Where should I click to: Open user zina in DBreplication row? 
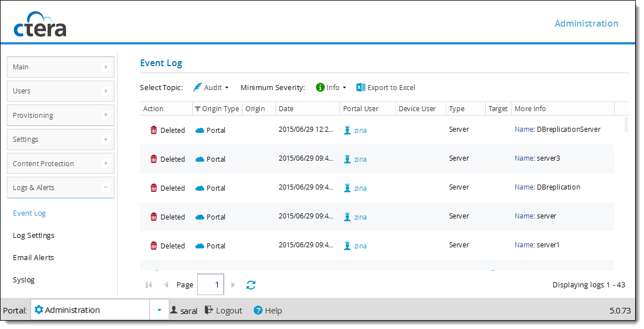[360, 188]
